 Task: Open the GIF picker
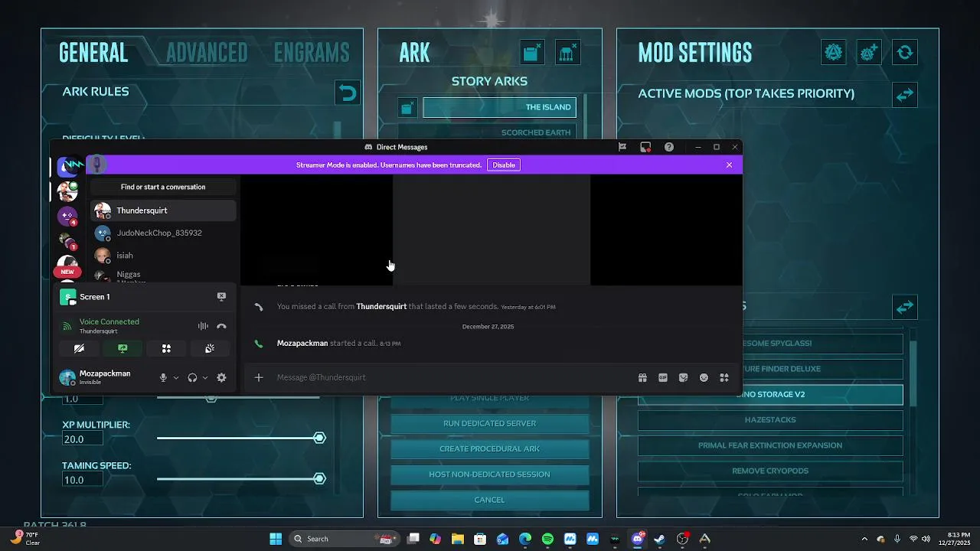tap(663, 377)
